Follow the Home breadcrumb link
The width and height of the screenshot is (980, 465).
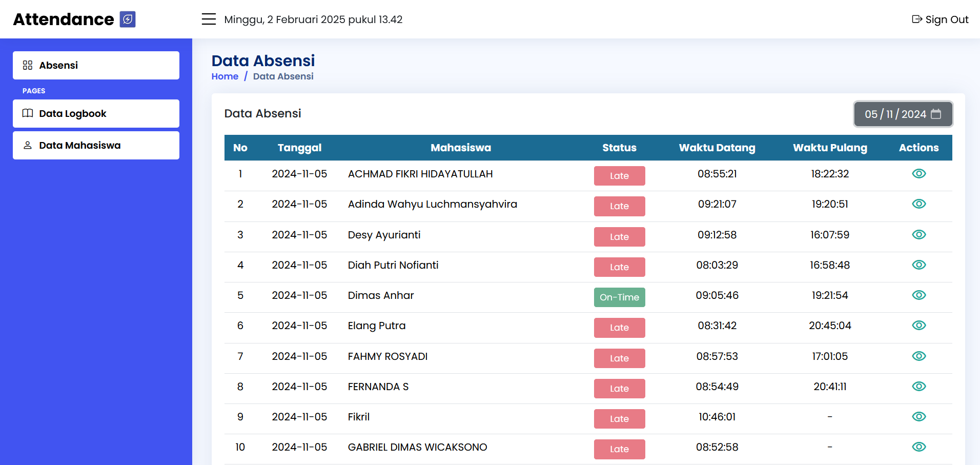224,76
